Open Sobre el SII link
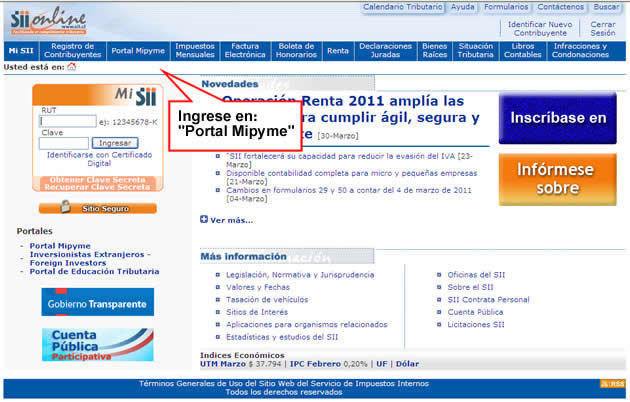Screen dimensions: 630x402 [470, 288]
